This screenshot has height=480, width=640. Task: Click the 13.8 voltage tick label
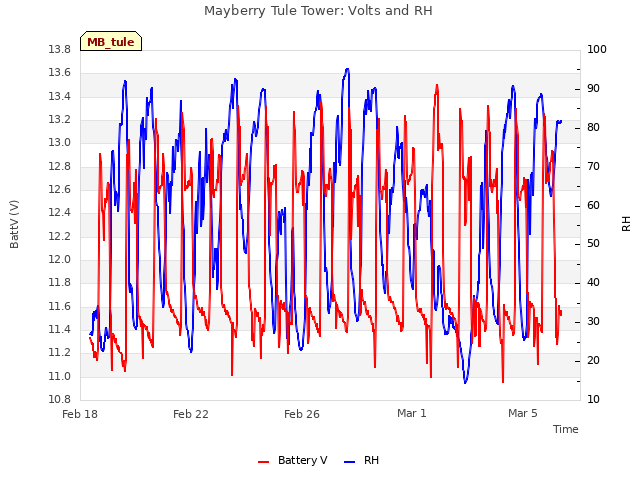click(59, 50)
